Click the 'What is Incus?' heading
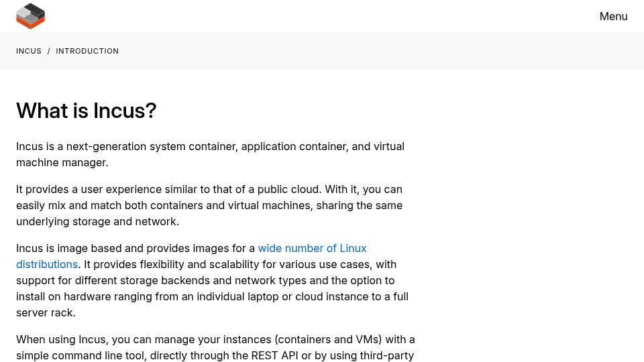Image resolution: width=644 pixels, height=362 pixels. point(87,111)
